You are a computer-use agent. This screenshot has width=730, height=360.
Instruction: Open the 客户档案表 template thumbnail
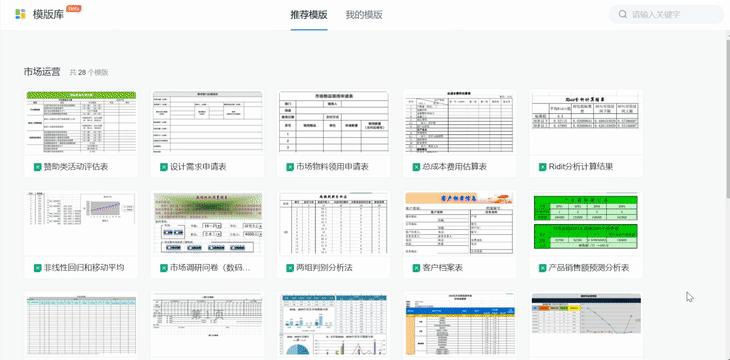click(460, 223)
